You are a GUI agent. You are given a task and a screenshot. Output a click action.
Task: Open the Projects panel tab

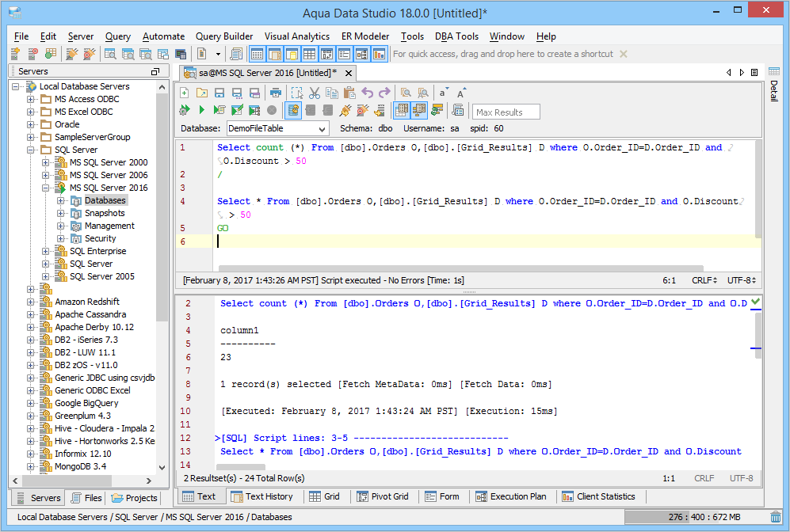pos(135,498)
